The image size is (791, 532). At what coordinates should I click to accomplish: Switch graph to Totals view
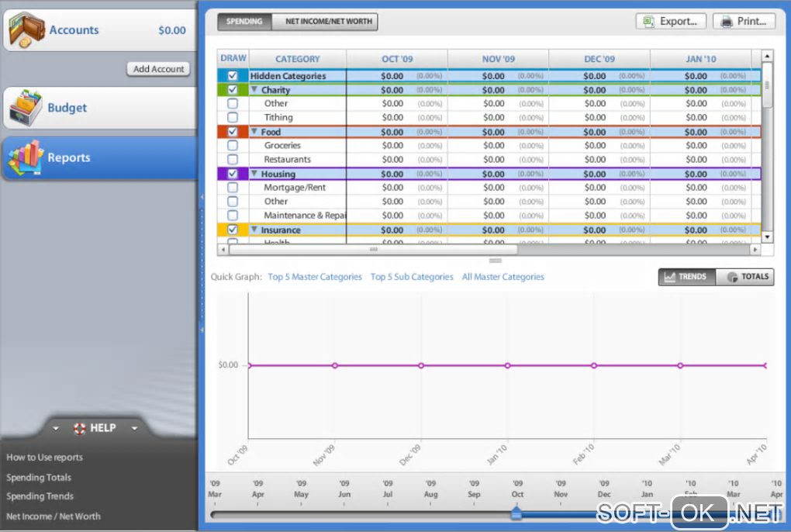coord(745,277)
